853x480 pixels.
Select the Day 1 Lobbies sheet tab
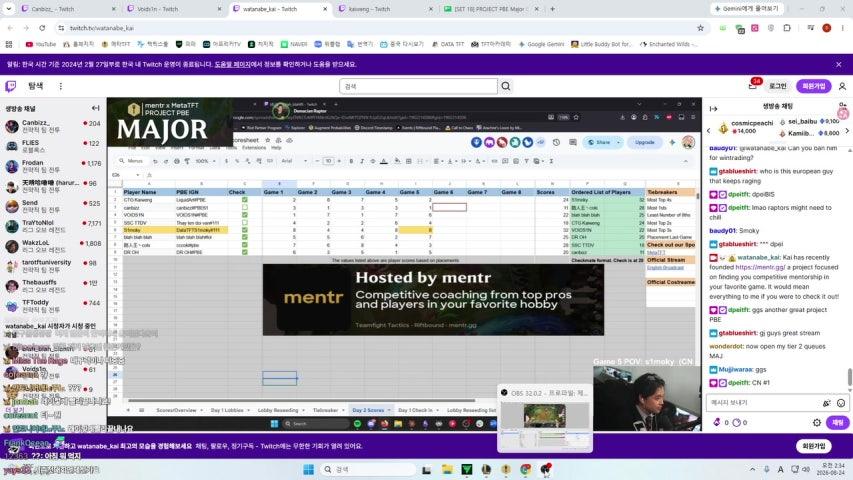[227, 410]
